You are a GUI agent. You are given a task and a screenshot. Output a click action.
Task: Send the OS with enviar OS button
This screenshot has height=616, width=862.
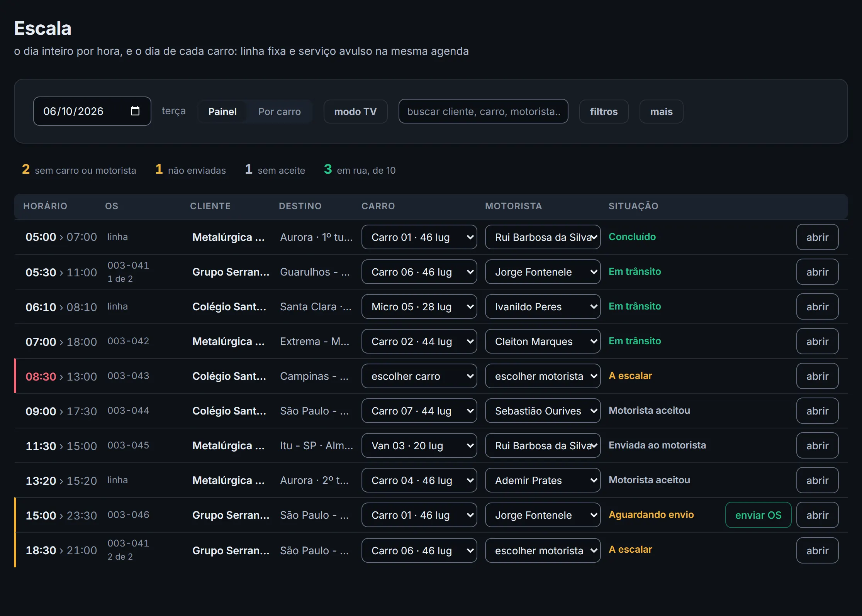(758, 515)
